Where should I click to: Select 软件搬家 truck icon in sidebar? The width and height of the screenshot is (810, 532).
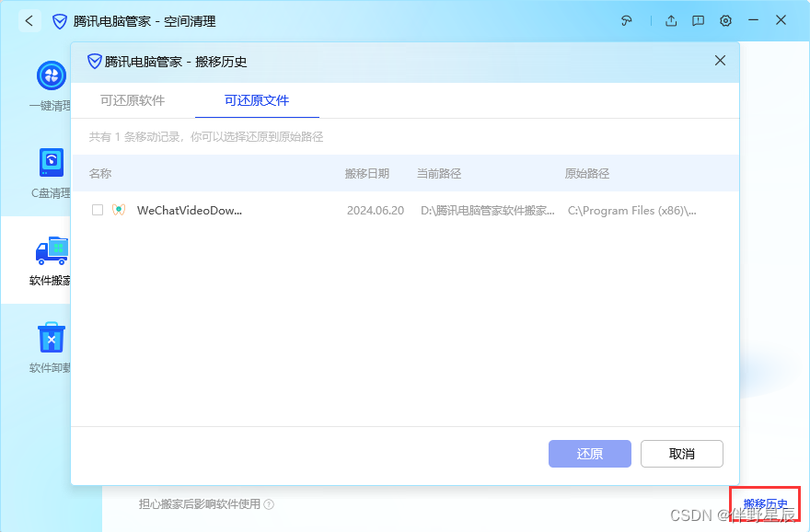(52, 250)
